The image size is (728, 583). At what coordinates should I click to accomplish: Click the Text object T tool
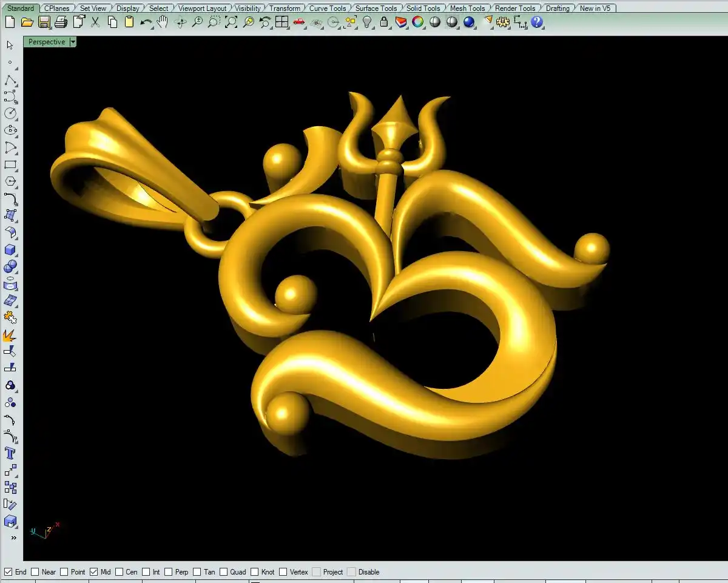(10, 453)
